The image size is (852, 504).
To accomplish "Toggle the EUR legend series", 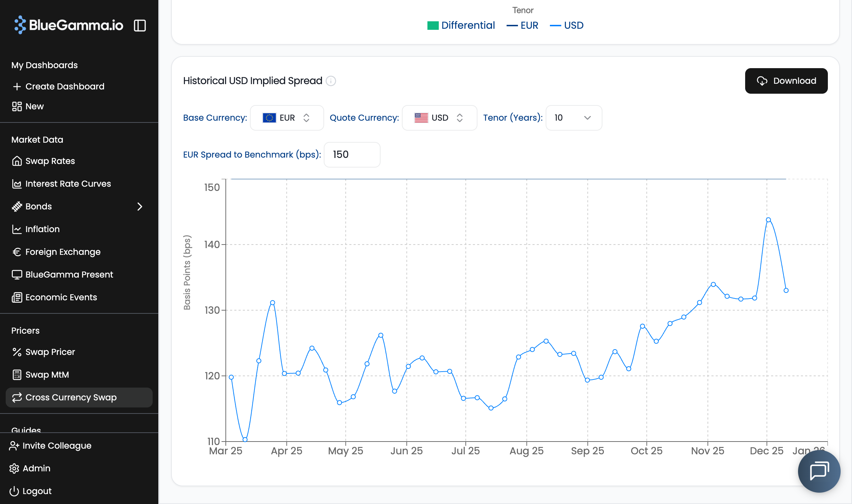I will click(522, 26).
